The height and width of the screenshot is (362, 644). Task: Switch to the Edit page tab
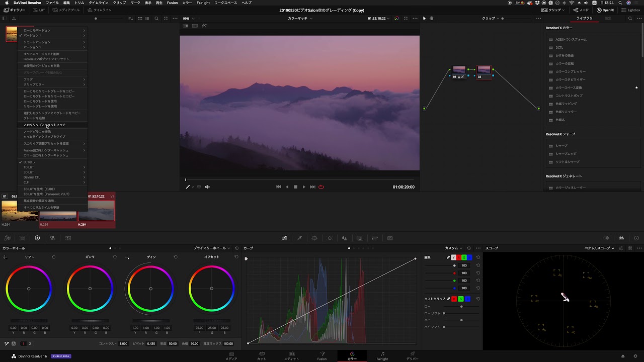pyautogui.click(x=292, y=356)
